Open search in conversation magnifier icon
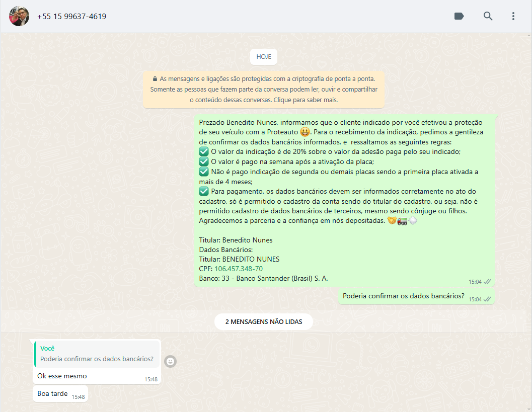Screen dimensions: 532x412 coord(488,16)
